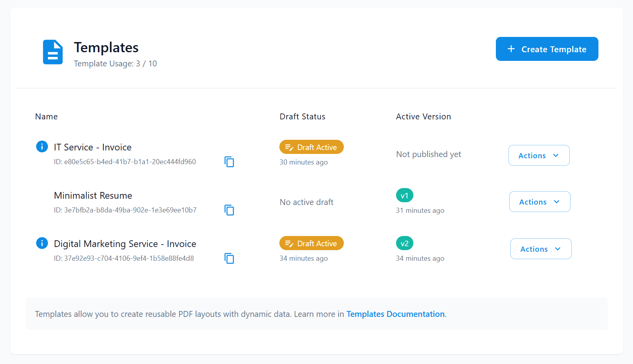Image resolution: width=633 pixels, height=364 pixels.
Task: Click the info icon beside Digital Marketing Service - Invoice
Action: [x=42, y=243]
